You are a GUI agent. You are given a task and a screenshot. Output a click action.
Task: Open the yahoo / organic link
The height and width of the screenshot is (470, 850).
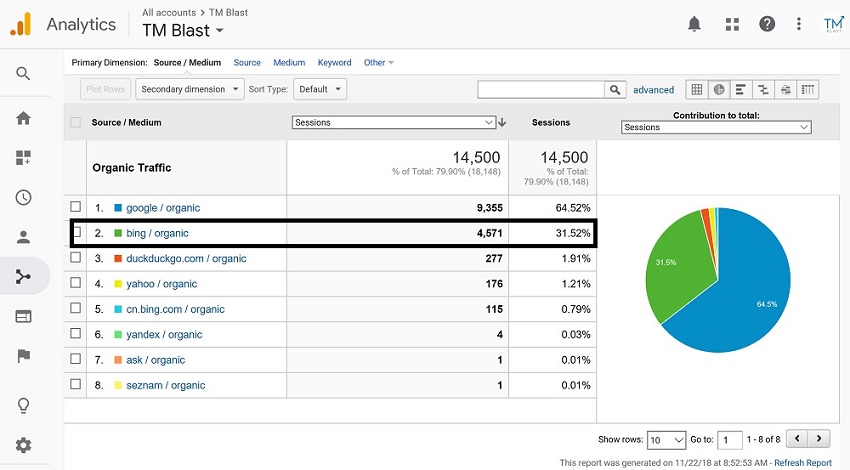[162, 284]
